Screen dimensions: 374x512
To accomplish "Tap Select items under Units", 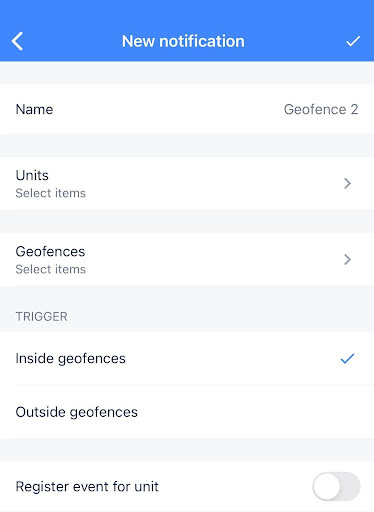I will 51,193.
